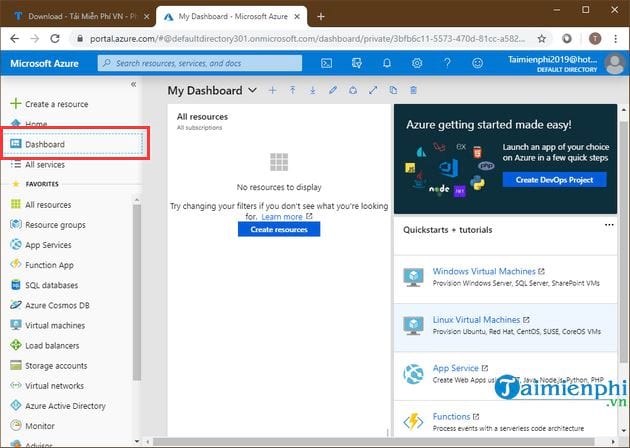Bookmark this page with the star
This screenshot has width=630, height=448.
(542, 39)
